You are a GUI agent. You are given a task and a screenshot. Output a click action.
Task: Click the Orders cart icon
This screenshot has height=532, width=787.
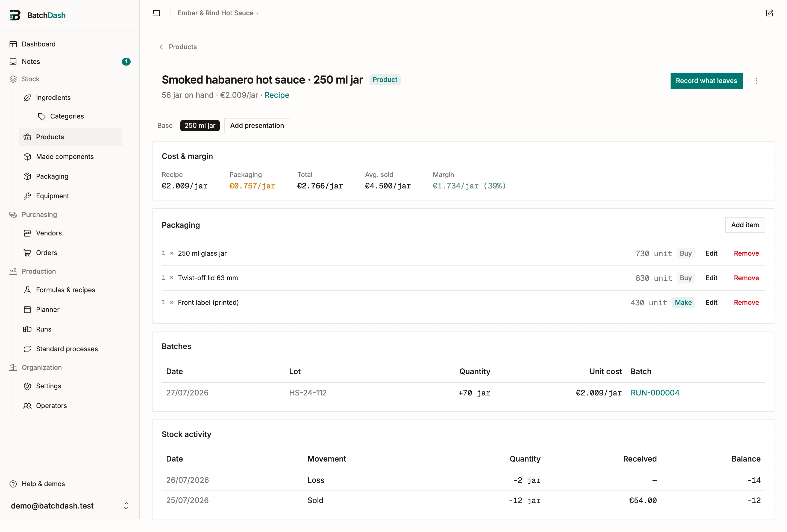[27, 253]
